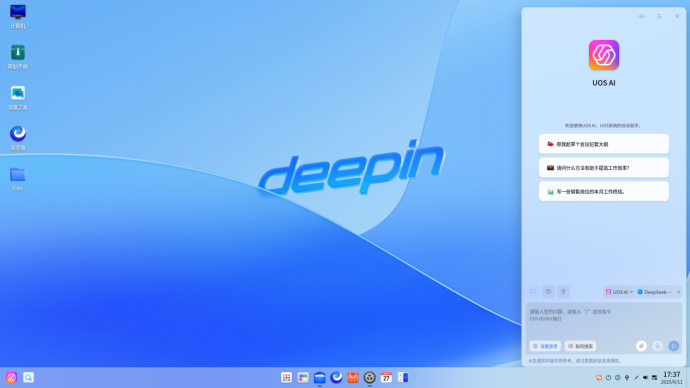690x388 pixels.
Task: Open the chat history clock icon
Action: pos(548,292)
